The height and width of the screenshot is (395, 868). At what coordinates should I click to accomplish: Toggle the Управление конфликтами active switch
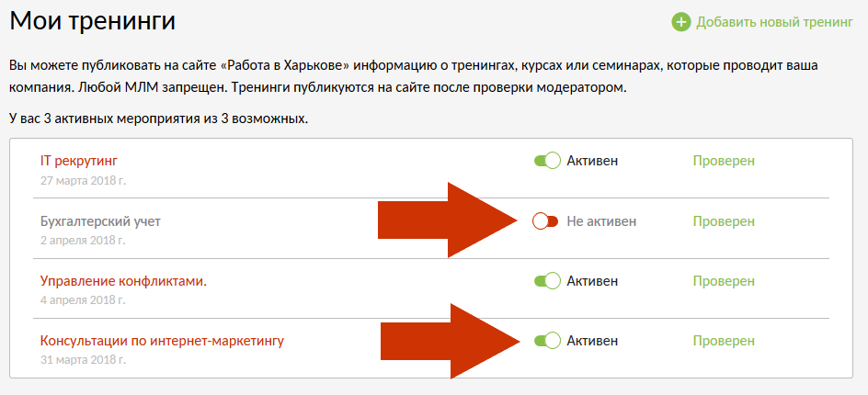[547, 281]
